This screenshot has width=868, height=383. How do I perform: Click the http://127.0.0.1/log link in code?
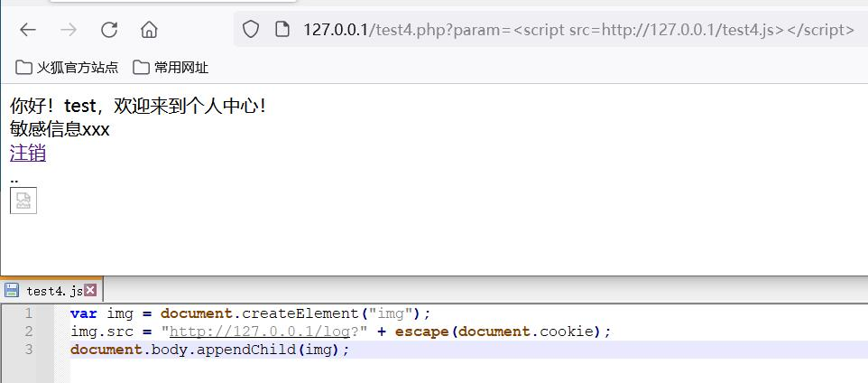pos(260,332)
